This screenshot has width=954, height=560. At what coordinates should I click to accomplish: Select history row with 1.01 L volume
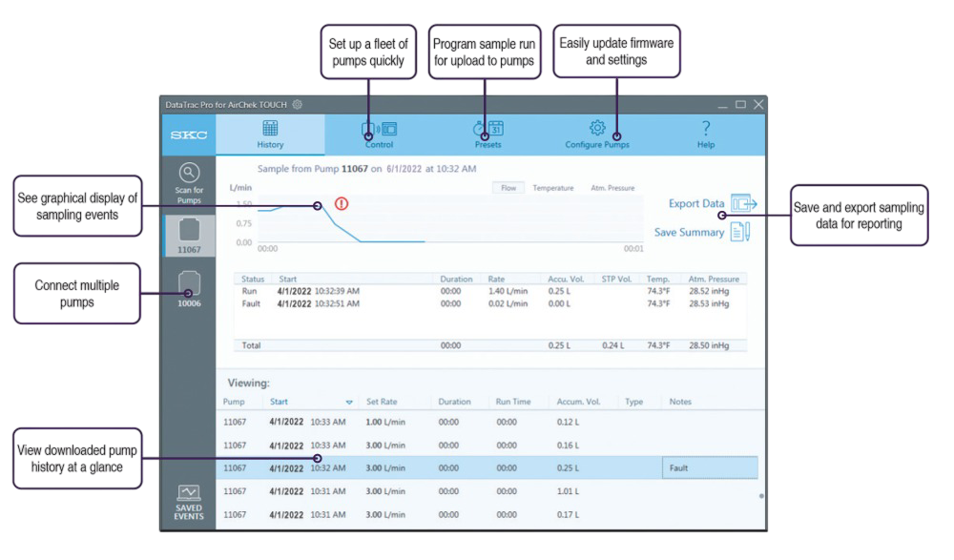coord(490,491)
